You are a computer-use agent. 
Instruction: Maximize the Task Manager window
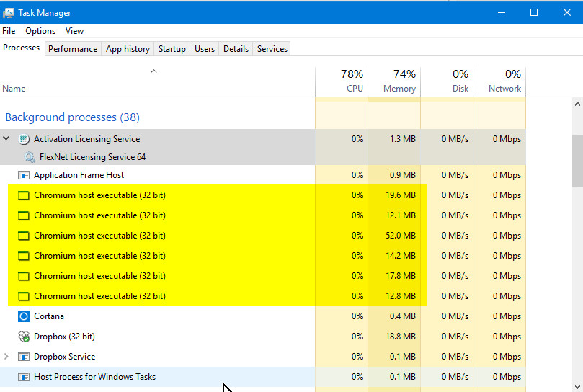(534, 13)
